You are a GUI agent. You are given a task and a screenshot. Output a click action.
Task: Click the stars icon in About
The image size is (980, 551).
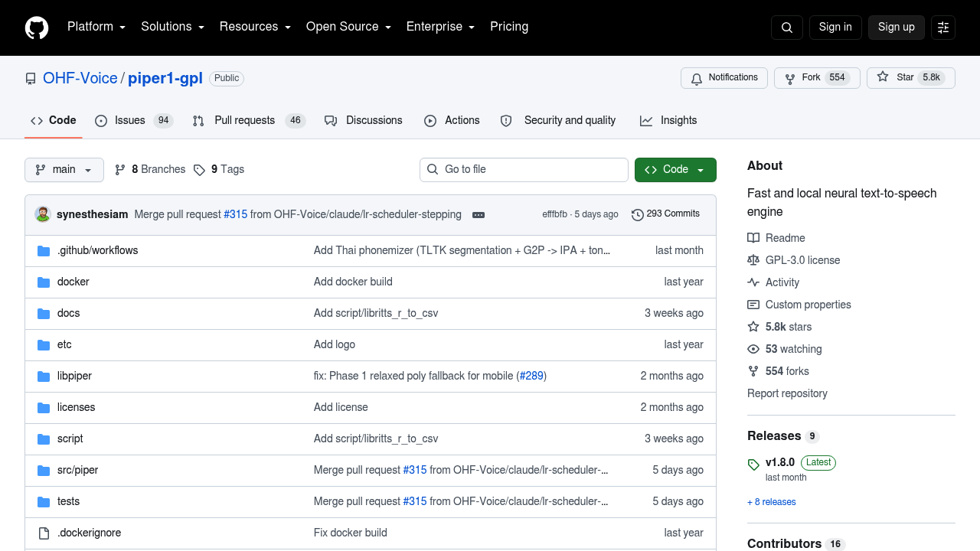pyautogui.click(x=753, y=327)
